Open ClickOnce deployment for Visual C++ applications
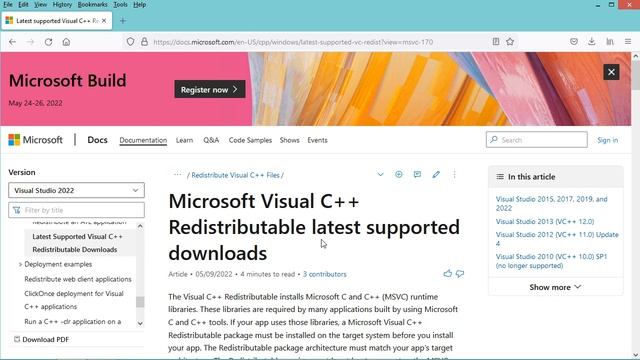640x360 pixels. coord(73,300)
